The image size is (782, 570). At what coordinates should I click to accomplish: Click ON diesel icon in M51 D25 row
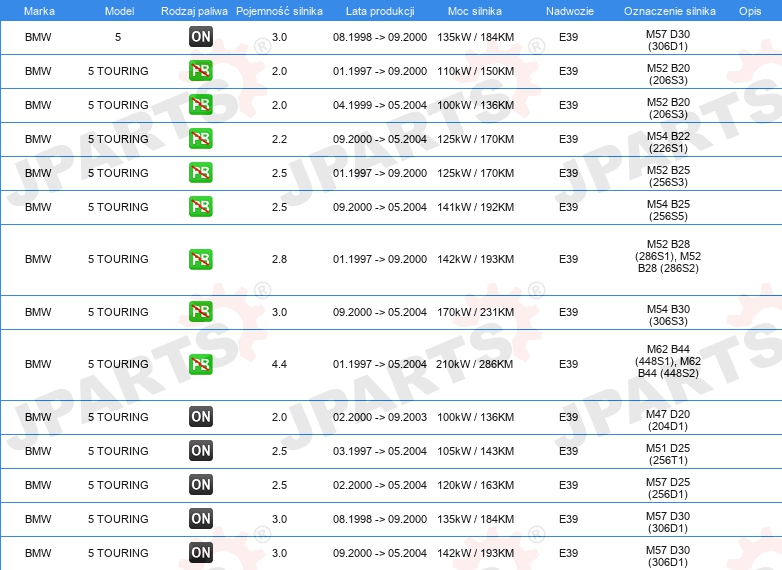point(201,450)
